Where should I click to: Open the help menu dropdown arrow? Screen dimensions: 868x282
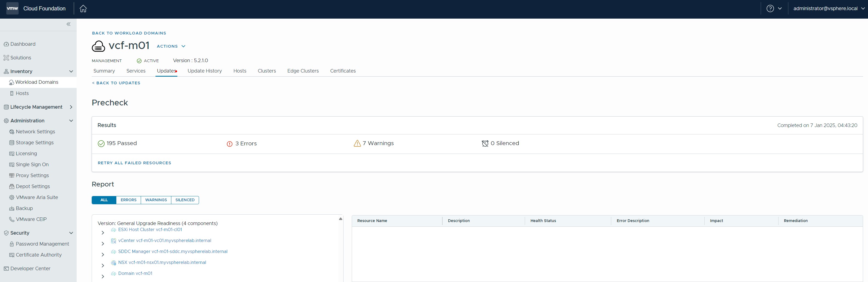tap(780, 9)
